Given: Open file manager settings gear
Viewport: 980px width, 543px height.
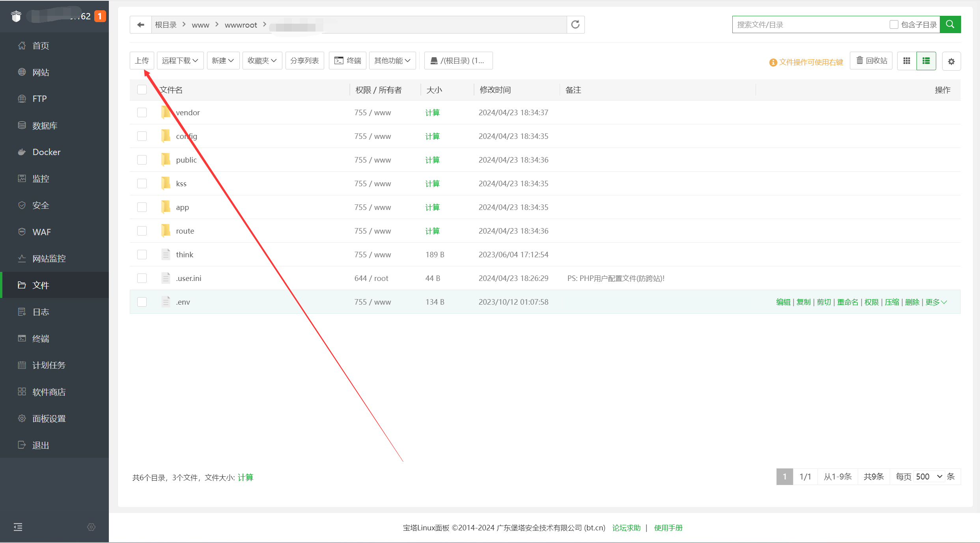Looking at the screenshot, I should pyautogui.click(x=951, y=61).
